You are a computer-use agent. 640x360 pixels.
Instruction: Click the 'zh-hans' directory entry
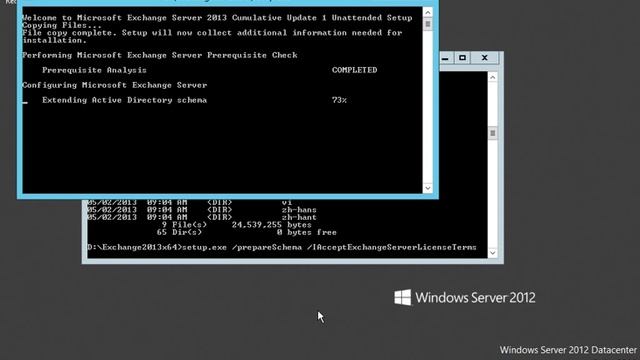(299, 210)
